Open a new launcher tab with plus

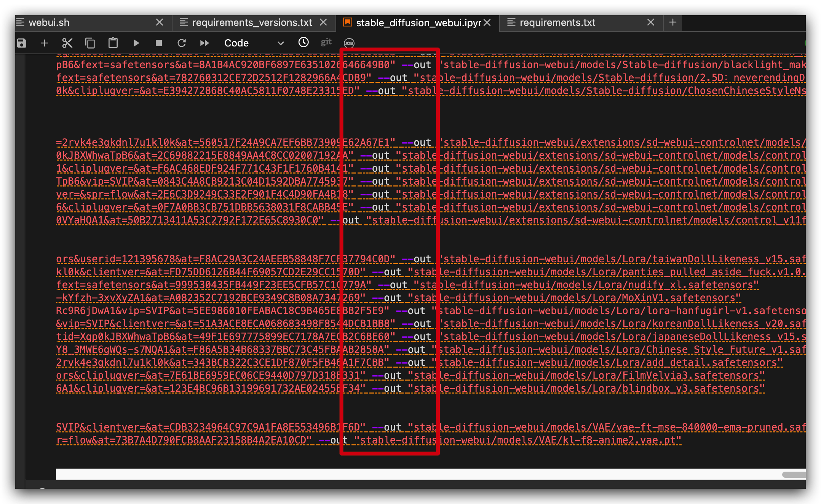coord(673,22)
